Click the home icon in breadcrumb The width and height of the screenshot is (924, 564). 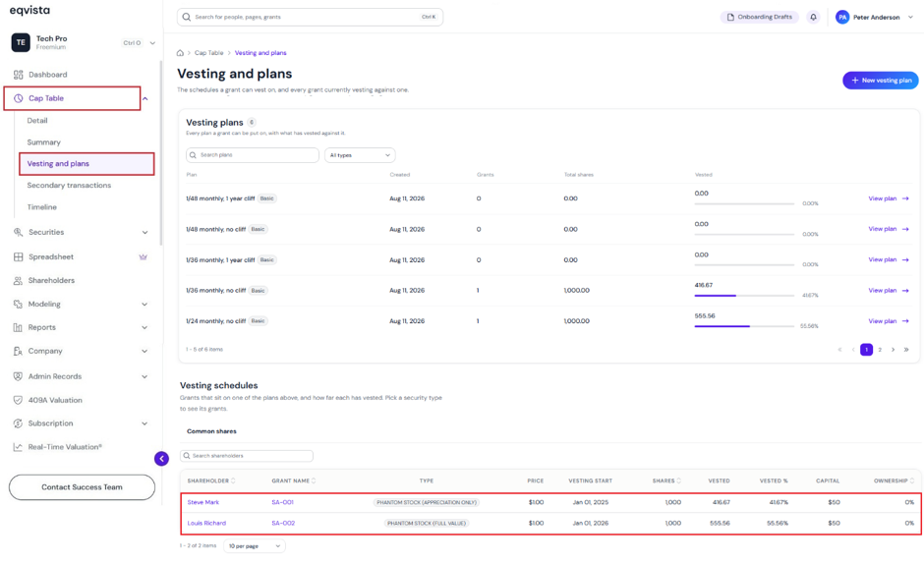[x=180, y=53]
